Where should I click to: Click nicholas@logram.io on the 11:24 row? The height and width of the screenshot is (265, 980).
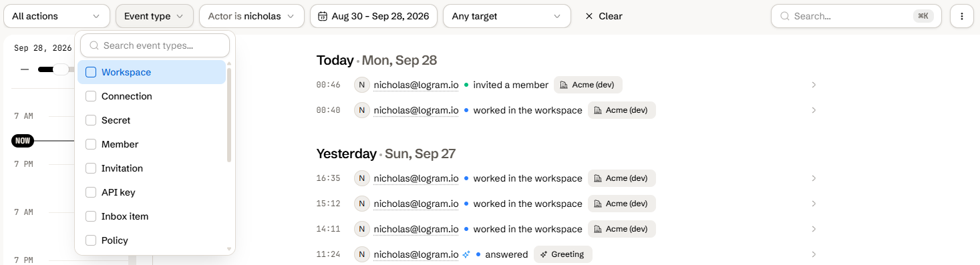[416, 254]
